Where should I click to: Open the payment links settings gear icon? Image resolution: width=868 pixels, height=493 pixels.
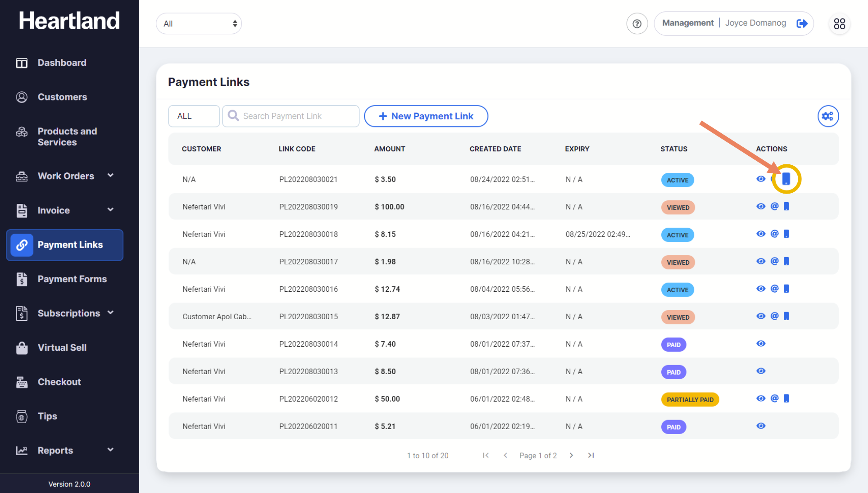click(828, 116)
